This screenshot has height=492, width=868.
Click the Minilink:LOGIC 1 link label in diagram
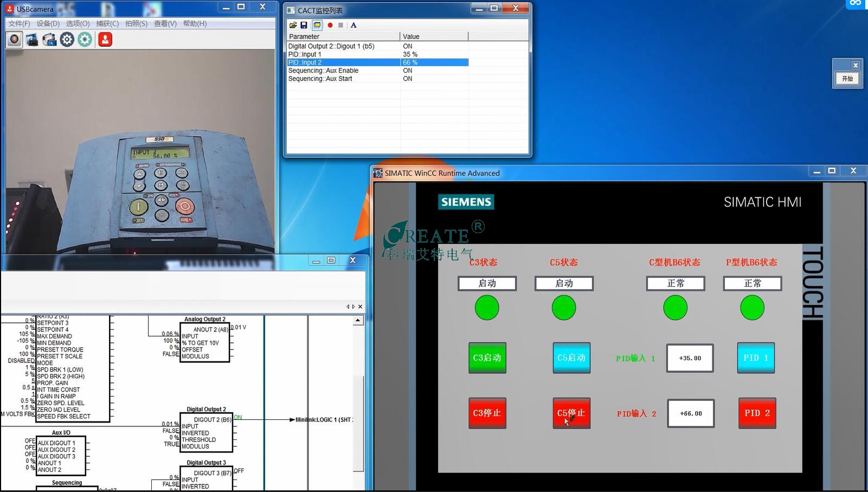[x=324, y=420]
